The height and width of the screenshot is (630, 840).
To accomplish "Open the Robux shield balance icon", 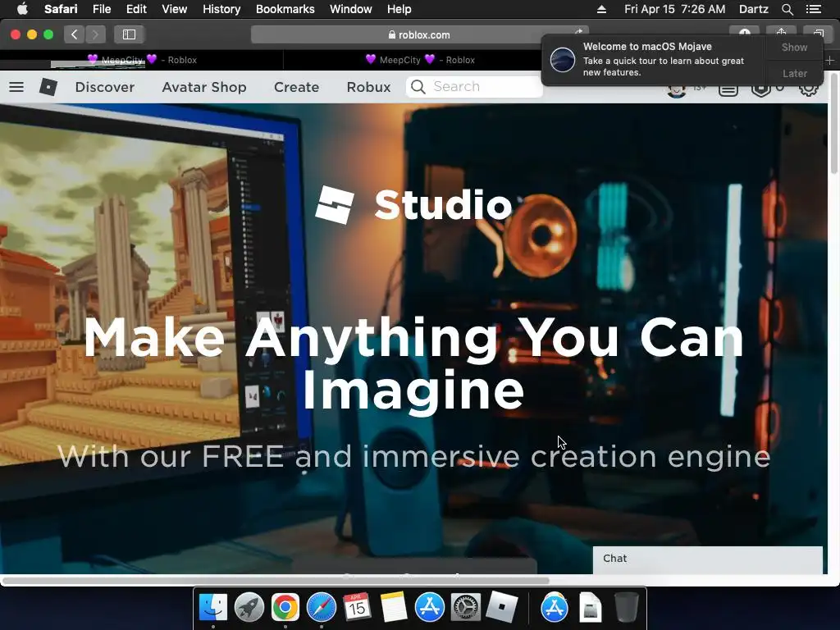I will pos(761,89).
